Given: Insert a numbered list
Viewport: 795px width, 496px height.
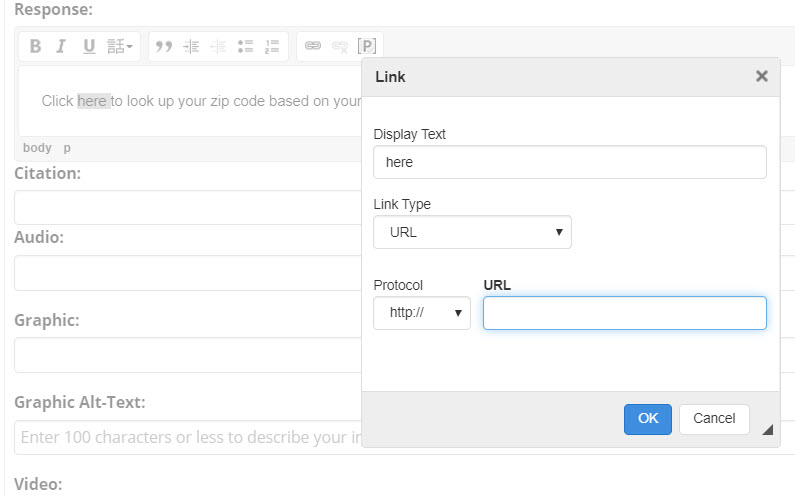Looking at the screenshot, I should [x=272, y=46].
